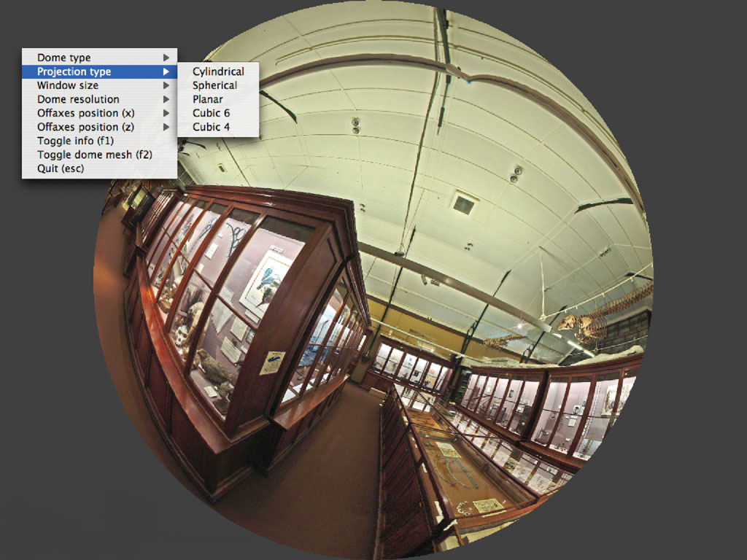The width and height of the screenshot is (747, 560).
Task: Choose Toggle info (f1)
Action: 99,141
